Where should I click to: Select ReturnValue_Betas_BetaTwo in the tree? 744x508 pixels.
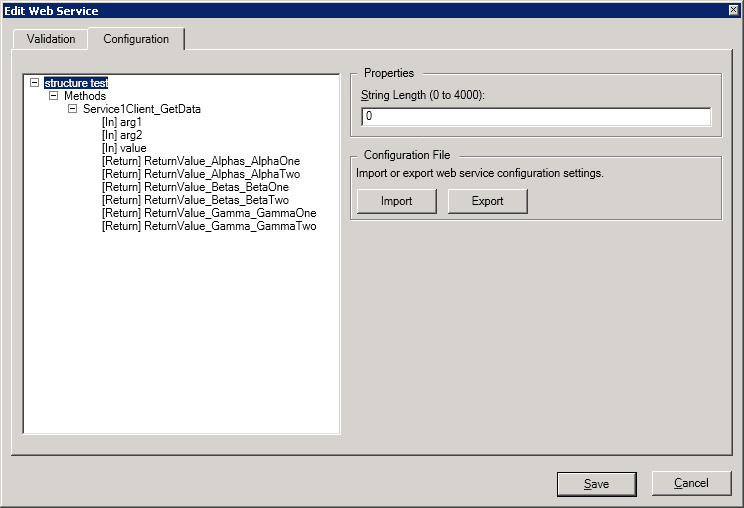coord(195,200)
